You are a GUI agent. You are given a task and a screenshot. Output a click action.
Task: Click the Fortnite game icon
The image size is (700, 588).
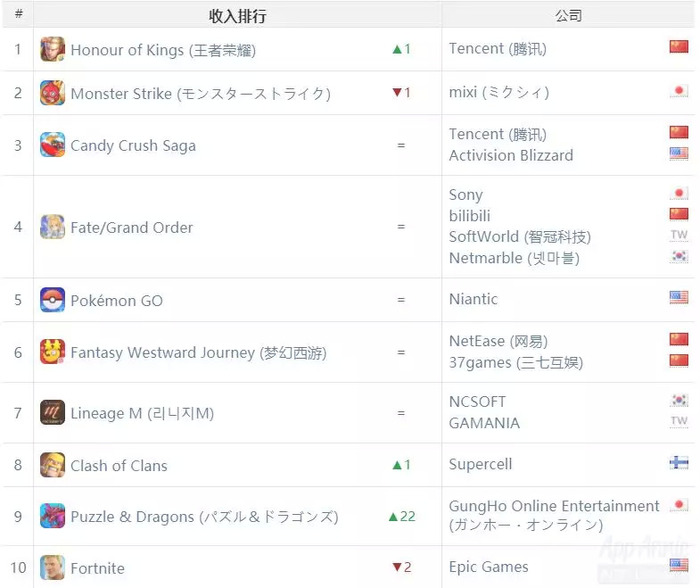click(x=52, y=567)
